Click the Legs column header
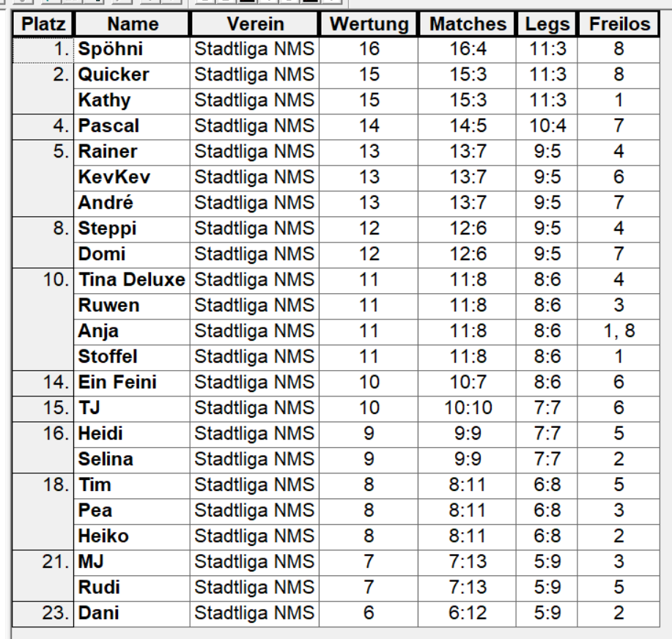 pos(547,24)
